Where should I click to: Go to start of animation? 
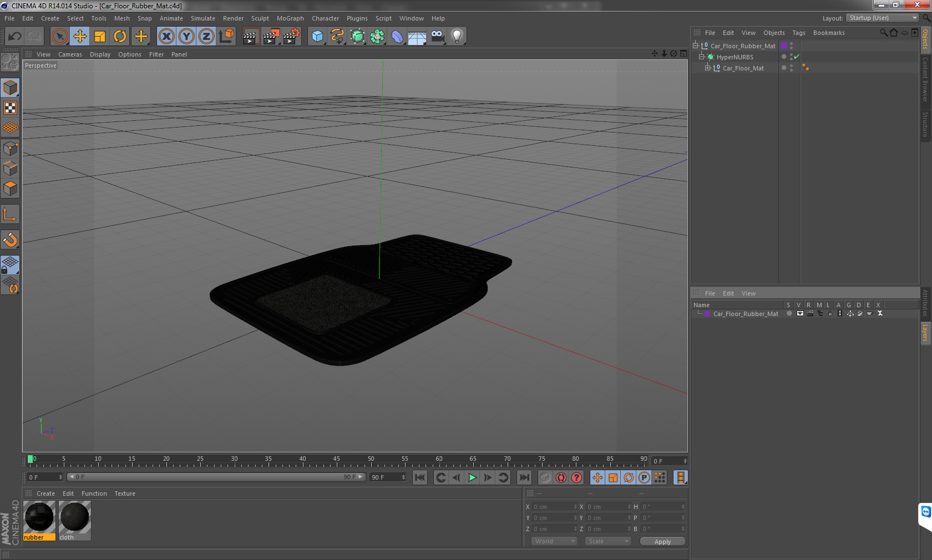(420, 477)
